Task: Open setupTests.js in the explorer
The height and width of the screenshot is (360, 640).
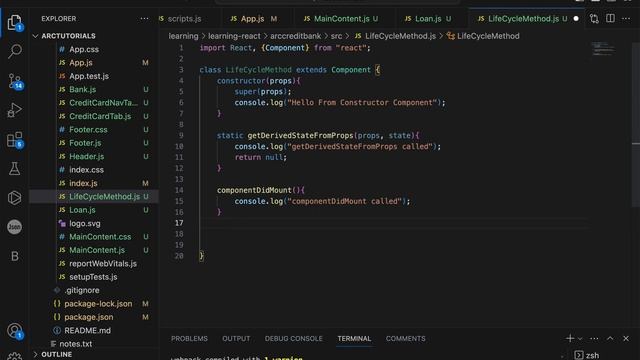Action: (93, 277)
